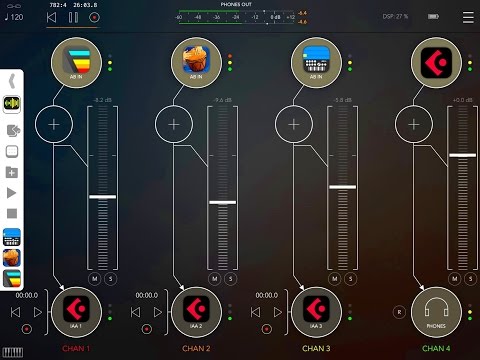Open the dotted grid icon in side panel
The height and width of the screenshot is (360, 480).
tap(12, 152)
